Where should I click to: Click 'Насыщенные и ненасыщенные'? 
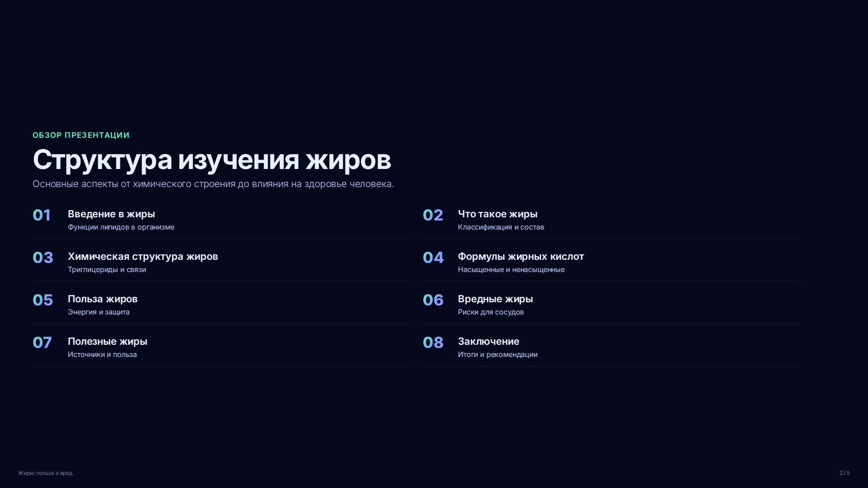point(511,269)
